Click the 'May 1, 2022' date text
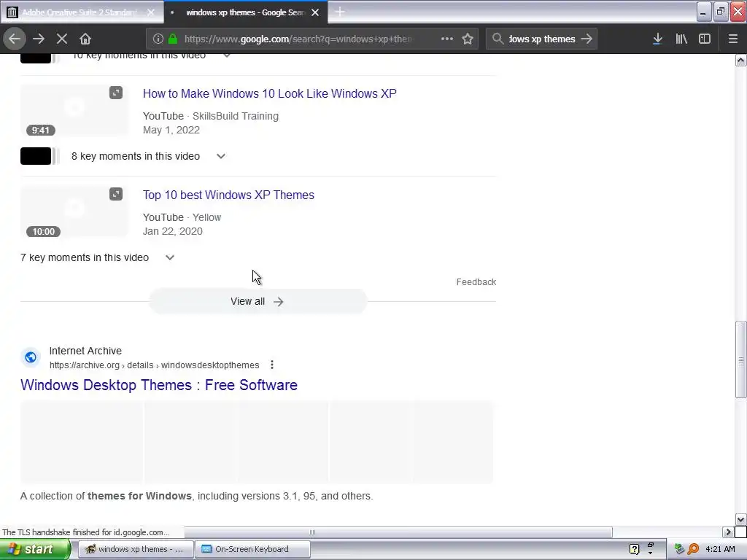 pos(171,130)
